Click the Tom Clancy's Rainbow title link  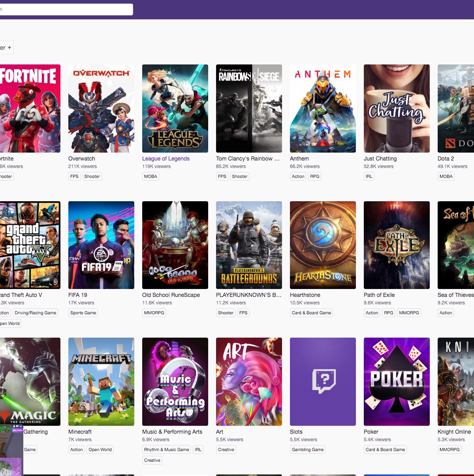pos(248,159)
